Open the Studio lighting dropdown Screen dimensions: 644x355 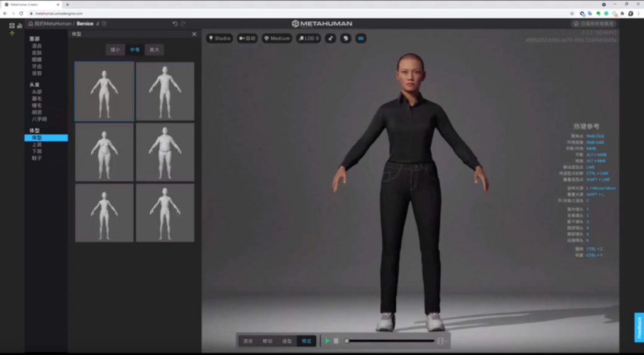219,38
